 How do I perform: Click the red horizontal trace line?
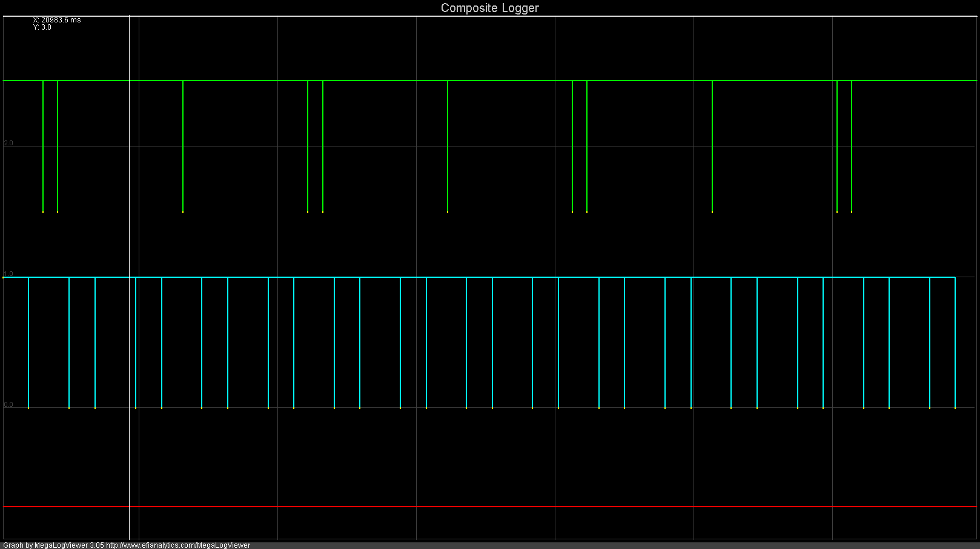coord(485,506)
